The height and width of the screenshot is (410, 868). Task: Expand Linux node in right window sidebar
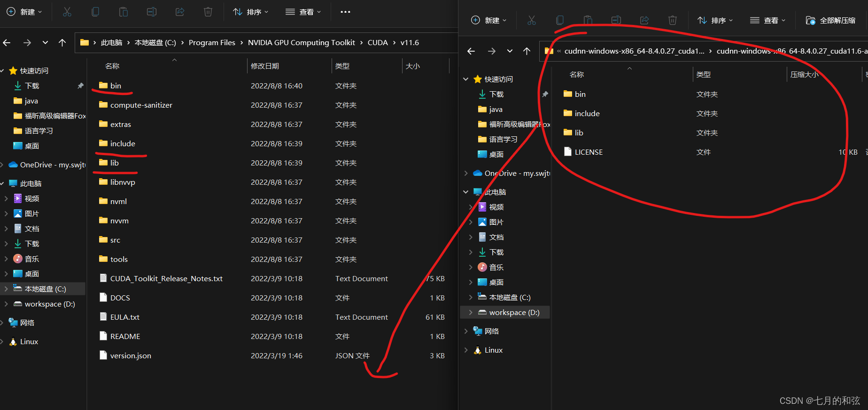[x=465, y=350]
